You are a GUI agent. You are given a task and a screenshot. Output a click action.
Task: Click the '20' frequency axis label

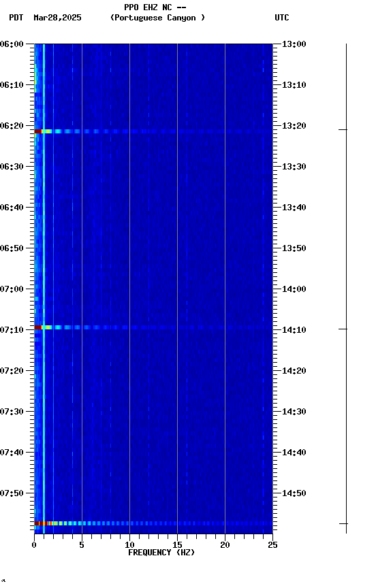[x=225, y=545]
